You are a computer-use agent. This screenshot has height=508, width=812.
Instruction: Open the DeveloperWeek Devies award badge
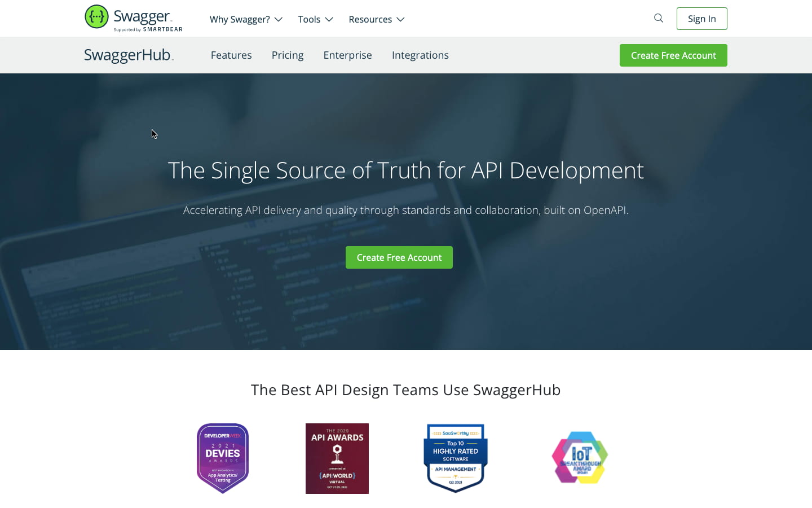(223, 458)
